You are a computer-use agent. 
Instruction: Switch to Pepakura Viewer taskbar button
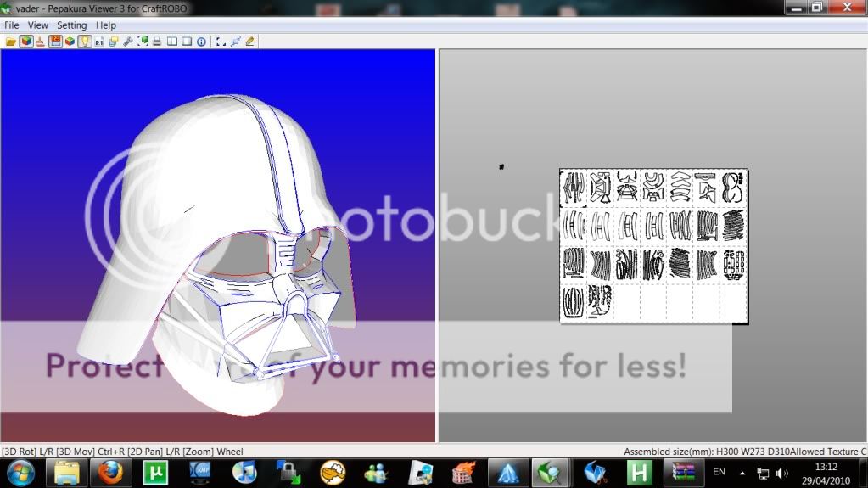[550, 474]
